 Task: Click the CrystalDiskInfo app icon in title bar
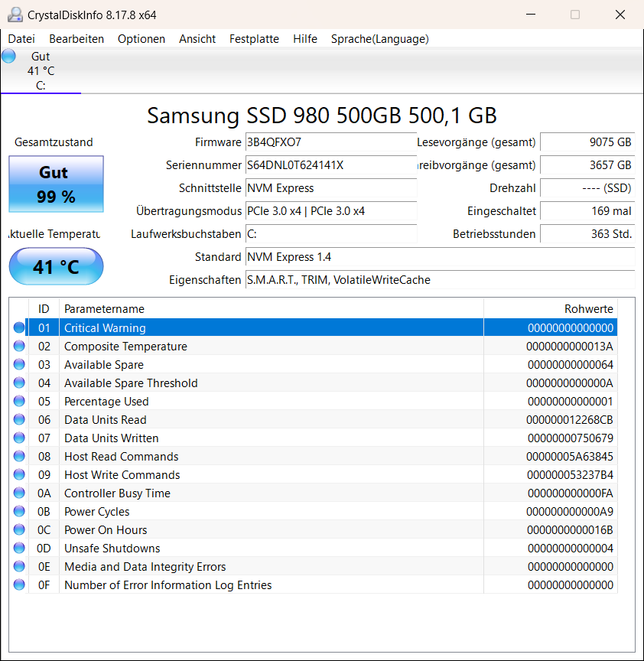pos(15,15)
